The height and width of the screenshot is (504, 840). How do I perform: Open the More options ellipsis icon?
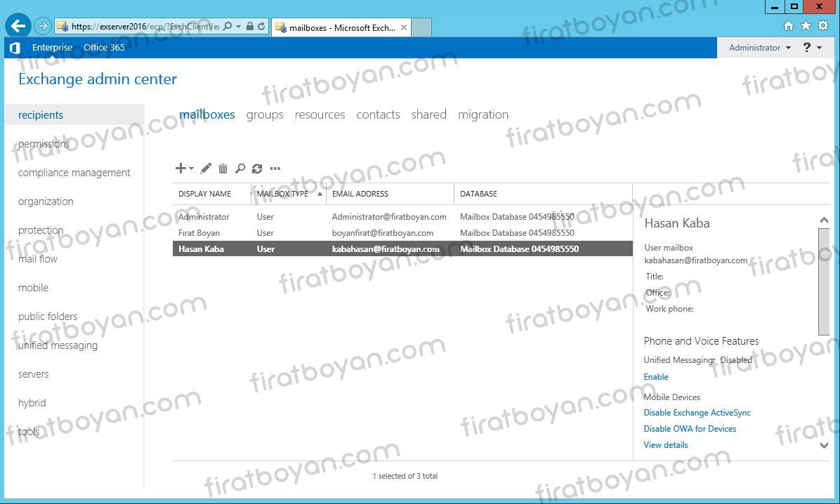(275, 168)
